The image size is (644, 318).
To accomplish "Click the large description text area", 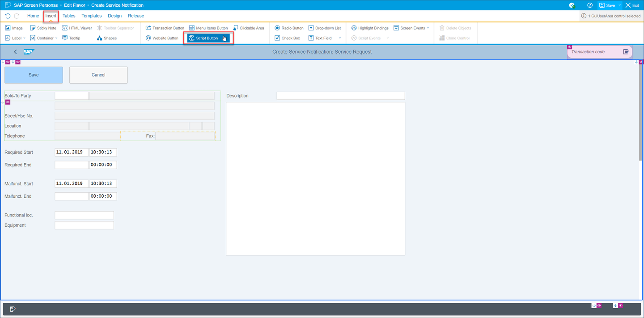I will 315,178.
